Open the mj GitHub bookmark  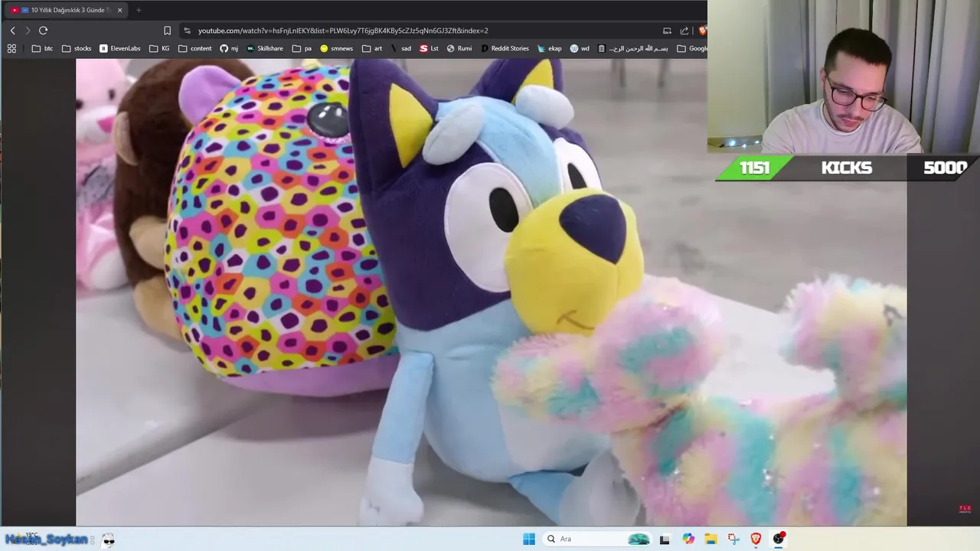(x=229, y=48)
